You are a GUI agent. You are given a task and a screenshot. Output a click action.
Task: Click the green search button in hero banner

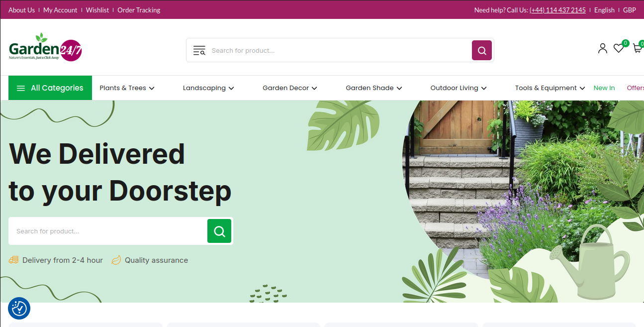219,231
